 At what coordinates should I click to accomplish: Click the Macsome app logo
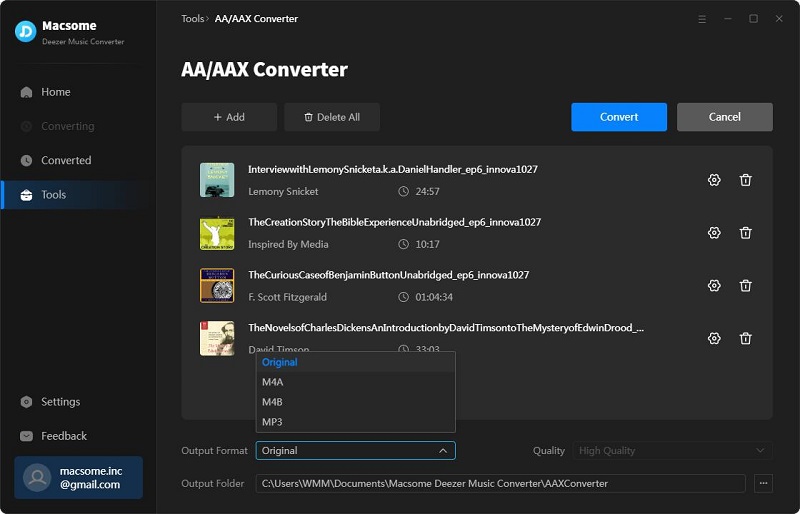(26, 32)
